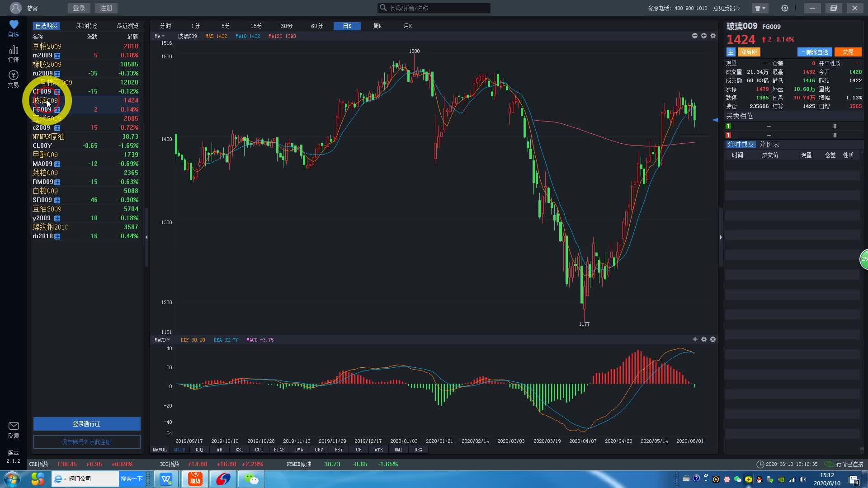
Task: Click the list icon next to ru2009
Action: coord(57,74)
